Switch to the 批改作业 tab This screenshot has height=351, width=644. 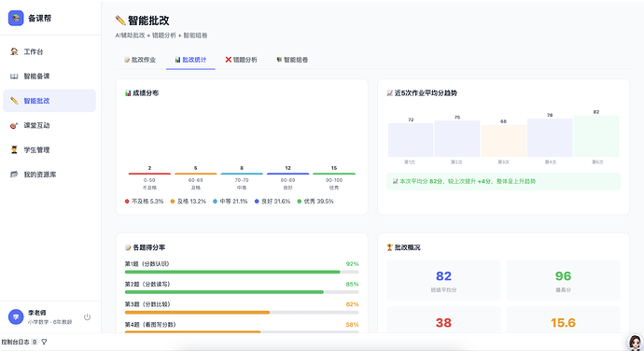(x=140, y=60)
